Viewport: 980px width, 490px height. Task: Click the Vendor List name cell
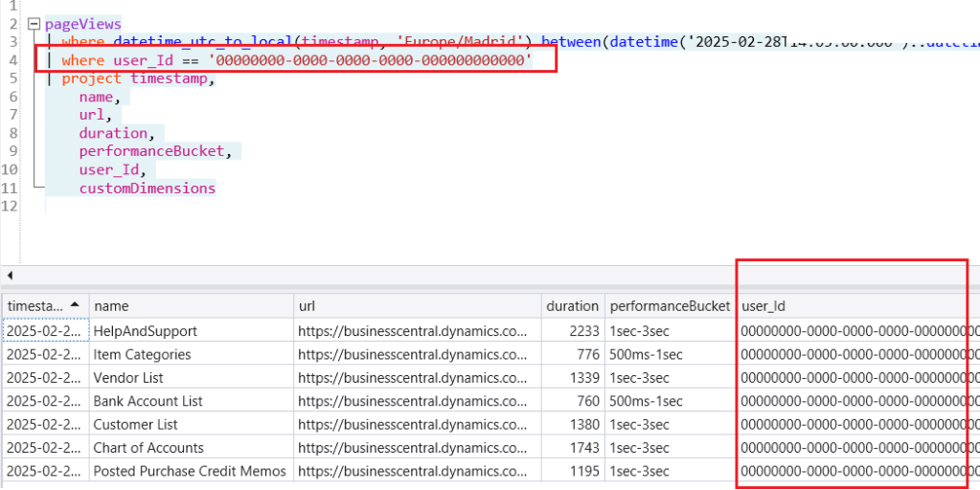128,377
